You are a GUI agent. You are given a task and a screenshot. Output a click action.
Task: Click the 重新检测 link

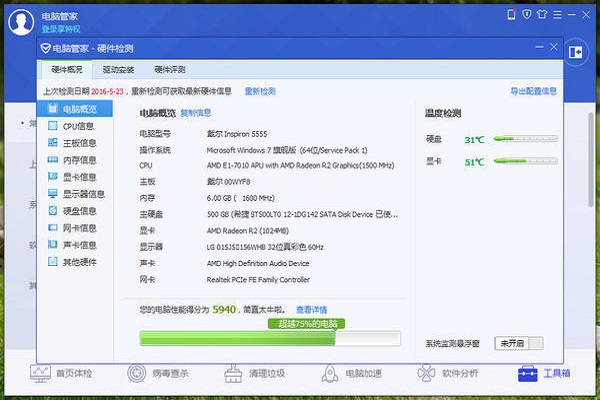(260, 91)
